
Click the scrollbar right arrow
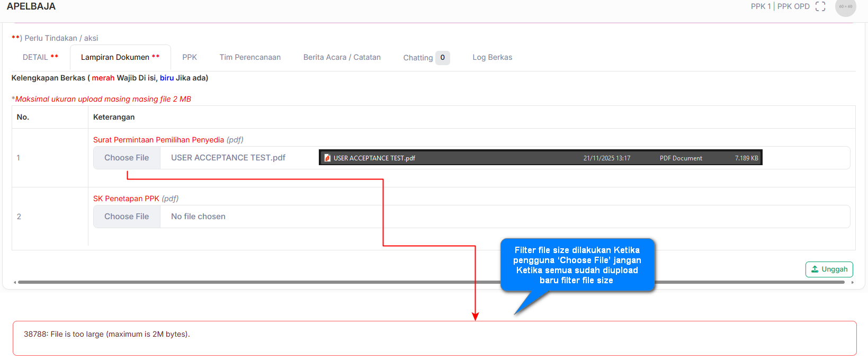point(852,282)
